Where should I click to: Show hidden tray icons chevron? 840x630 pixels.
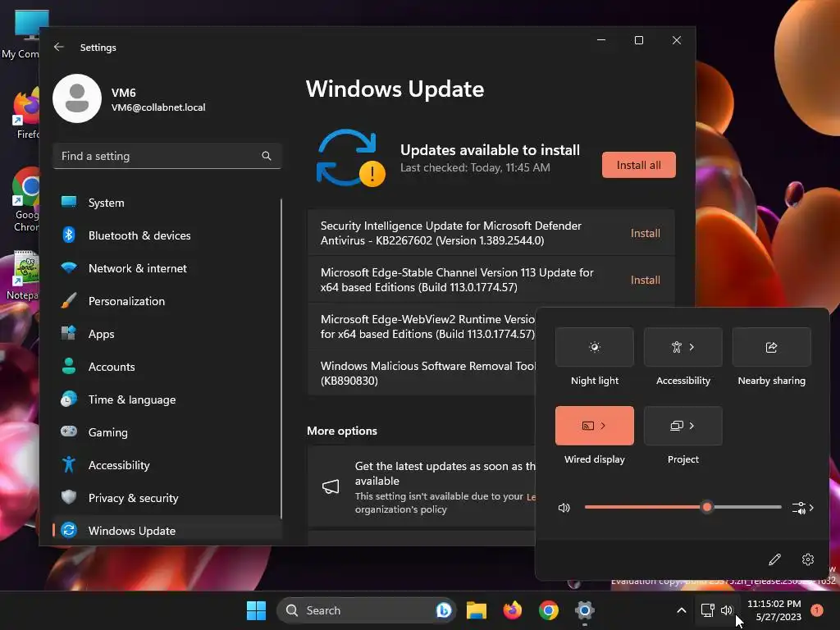[x=682, y=610]
